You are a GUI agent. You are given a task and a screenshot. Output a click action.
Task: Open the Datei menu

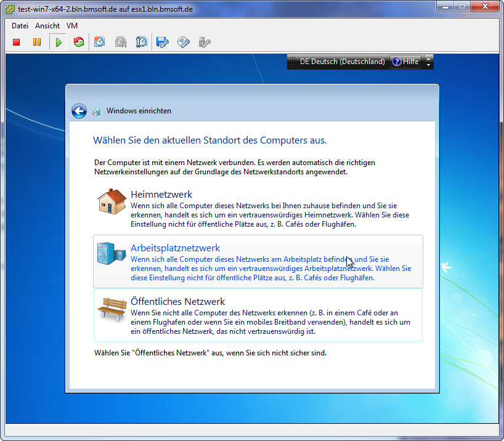coord(20,26)
